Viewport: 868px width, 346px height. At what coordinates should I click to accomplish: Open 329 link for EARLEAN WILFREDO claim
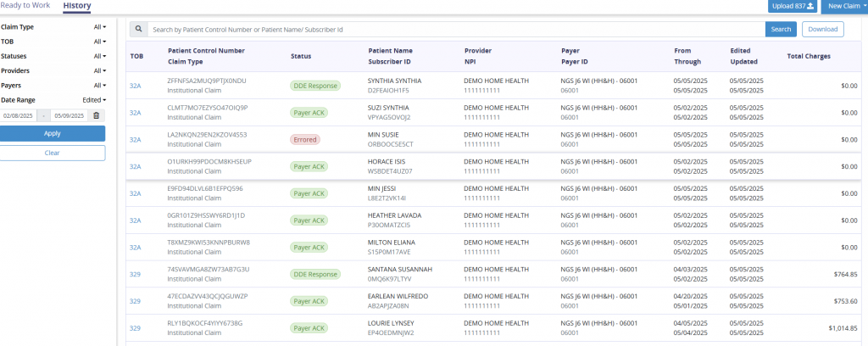pos(135,301)
